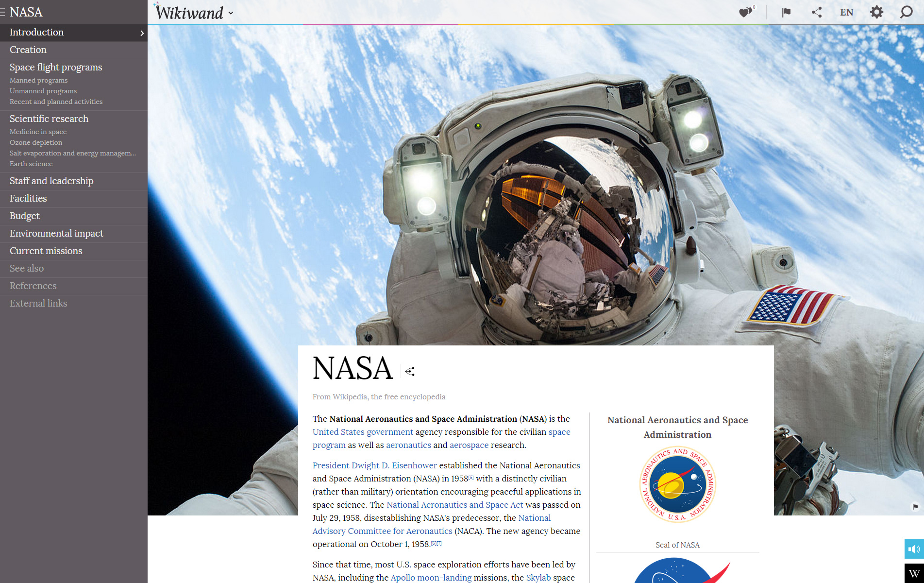This screenshot has width=924, height=583.
Task: Click 'From Wikipedia, the free encyclopedia' text
Action: (x=379, y=397)
